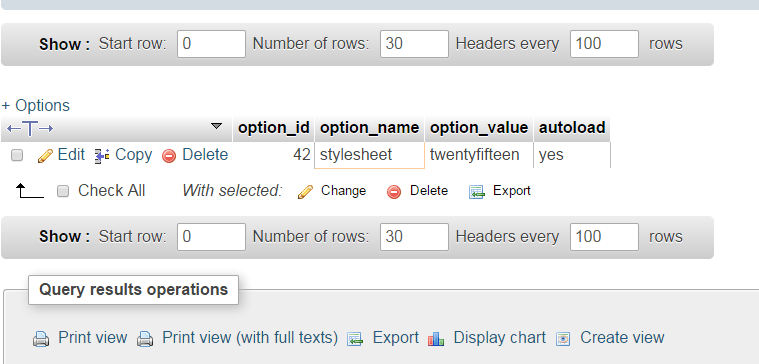
Task: Click the stylesheet cell
Action: (370, 155)
